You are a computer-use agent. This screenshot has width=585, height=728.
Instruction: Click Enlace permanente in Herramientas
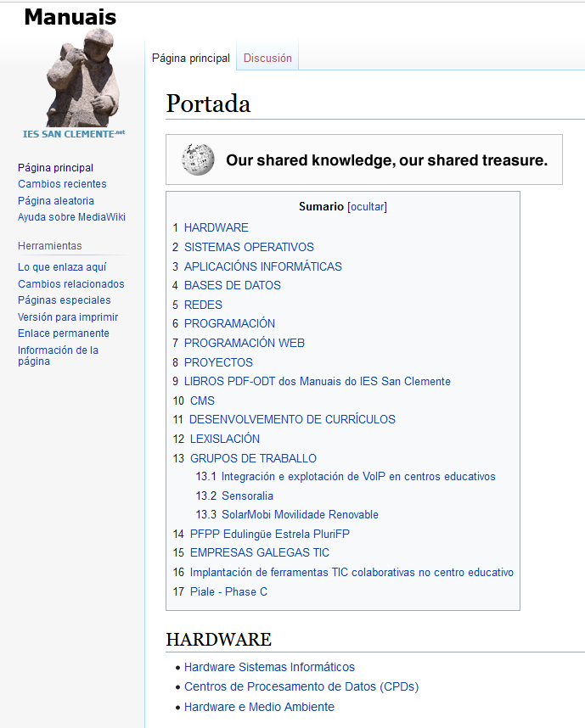[x=64, y=333]
